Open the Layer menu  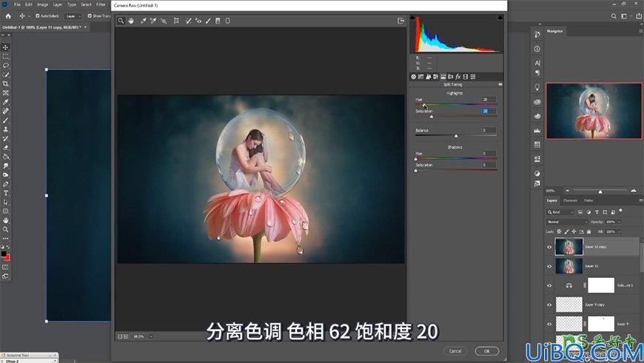[x=58, y=4]
